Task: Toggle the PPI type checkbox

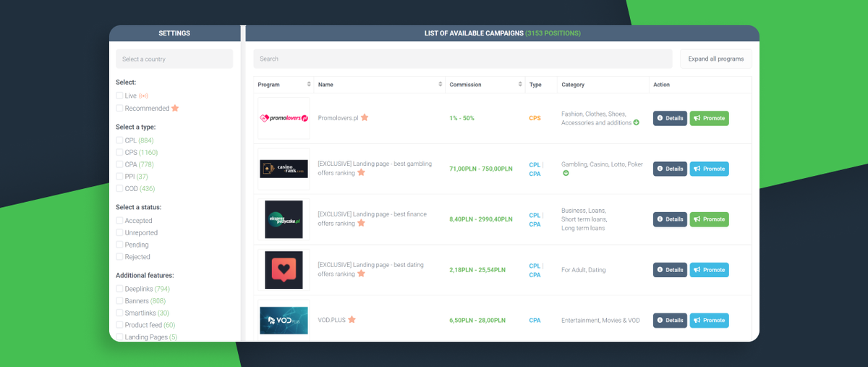Action: pyautogui.click(x=119, y=177)
